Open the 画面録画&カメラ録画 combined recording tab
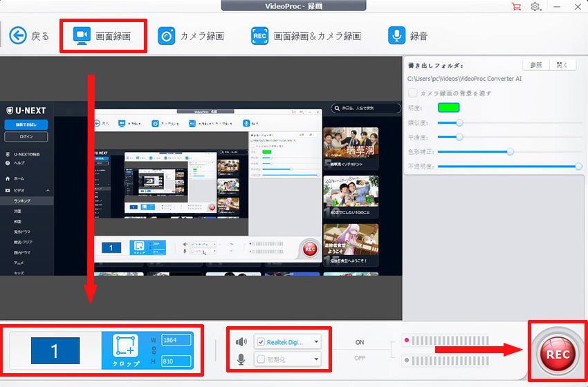Screen dimensions: 588x387 point(306,36)
